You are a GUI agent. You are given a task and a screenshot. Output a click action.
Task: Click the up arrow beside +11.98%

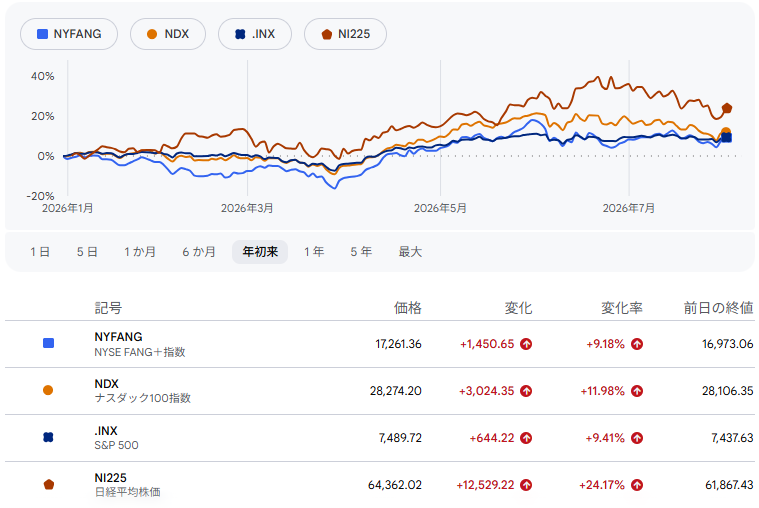(637, 391)
